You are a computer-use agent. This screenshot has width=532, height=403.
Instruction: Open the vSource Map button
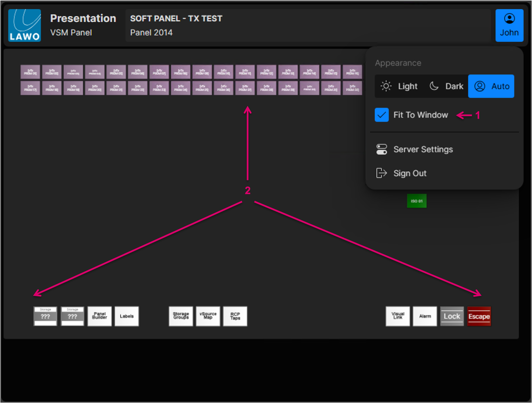pyautogui.click(x=208, y=316)
